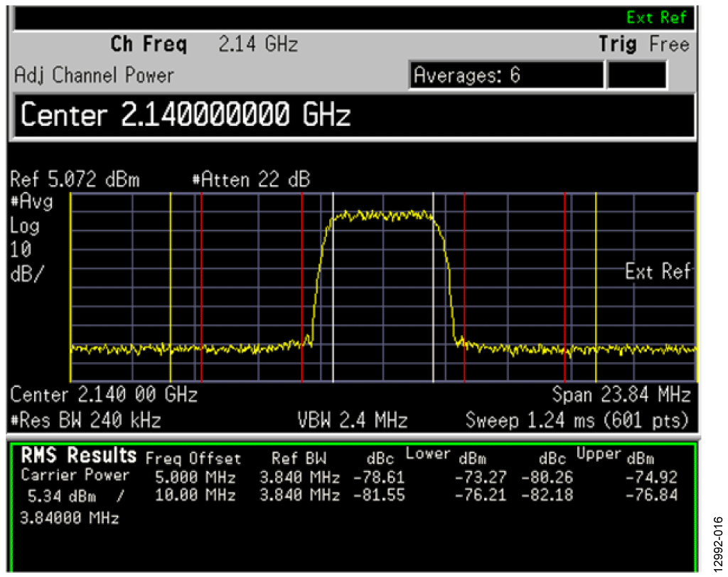Select the Ch Freq 2.14 GHz readout
This screenshot has width=728, height=577.
coord(204,45)
